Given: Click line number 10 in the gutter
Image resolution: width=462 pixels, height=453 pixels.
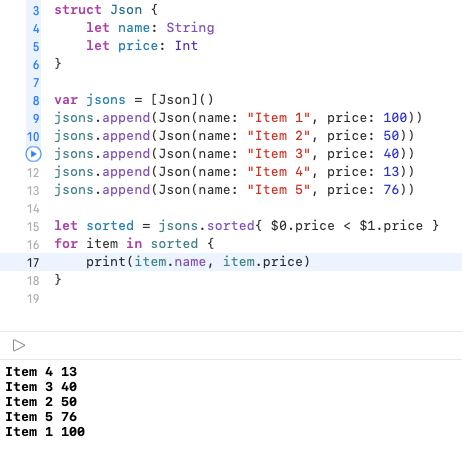Looking at the screenshot, I should tap(33, 137).
